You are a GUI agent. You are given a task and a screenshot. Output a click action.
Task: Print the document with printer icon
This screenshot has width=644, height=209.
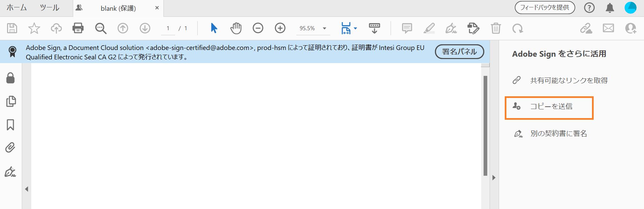click(x=78, y=28)
